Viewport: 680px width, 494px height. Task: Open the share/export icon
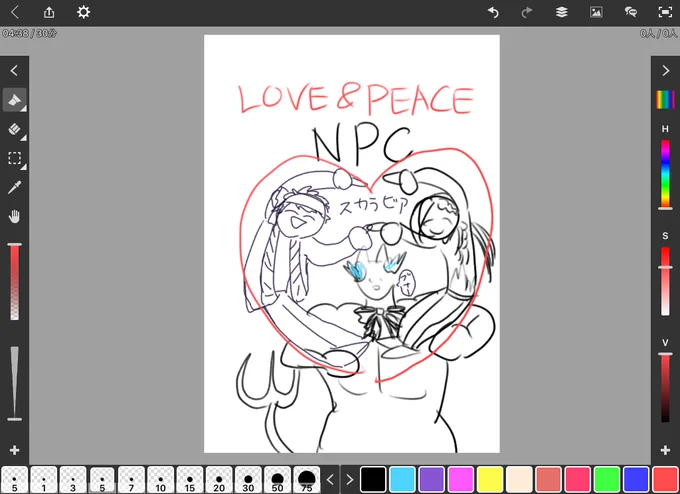[49, 12]
